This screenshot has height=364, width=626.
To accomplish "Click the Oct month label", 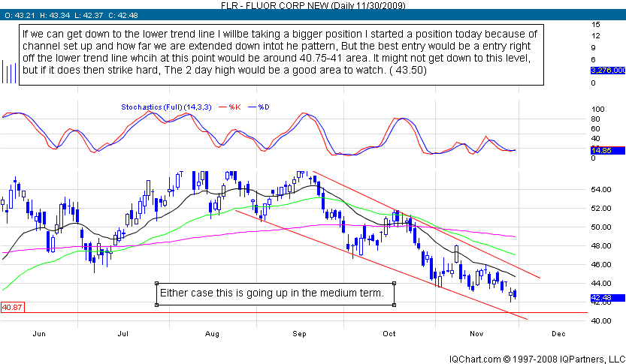I will [x=389, y=334].
